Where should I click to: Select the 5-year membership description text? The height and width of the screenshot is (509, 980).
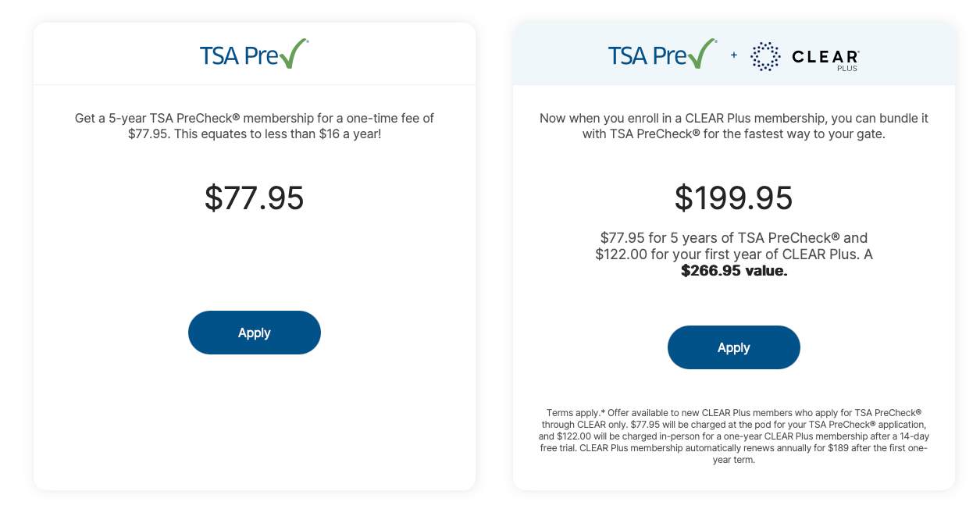(x=254, y=126)
